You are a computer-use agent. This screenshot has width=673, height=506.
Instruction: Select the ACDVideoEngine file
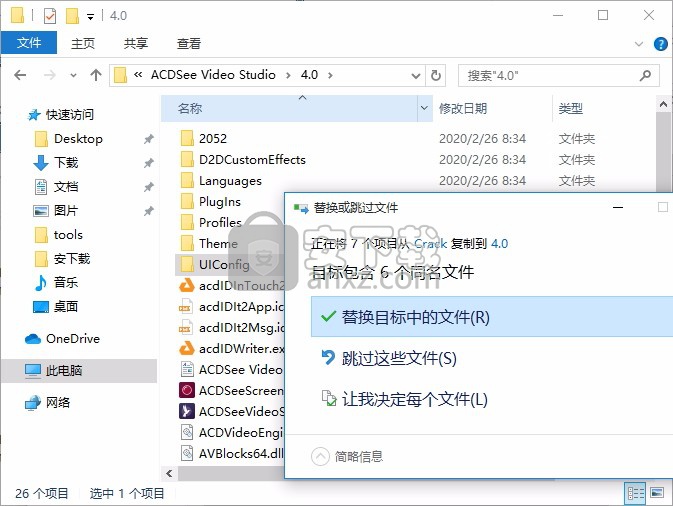[240, 433]
